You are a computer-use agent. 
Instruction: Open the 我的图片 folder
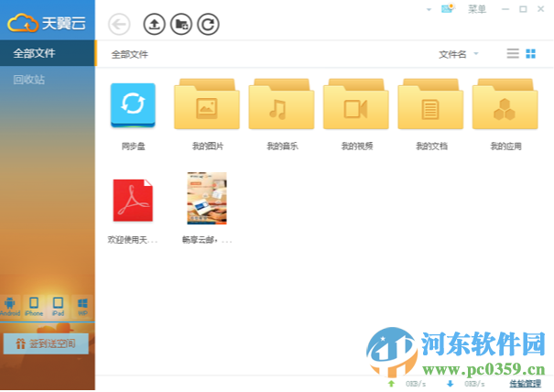click(x=207, y=103)
